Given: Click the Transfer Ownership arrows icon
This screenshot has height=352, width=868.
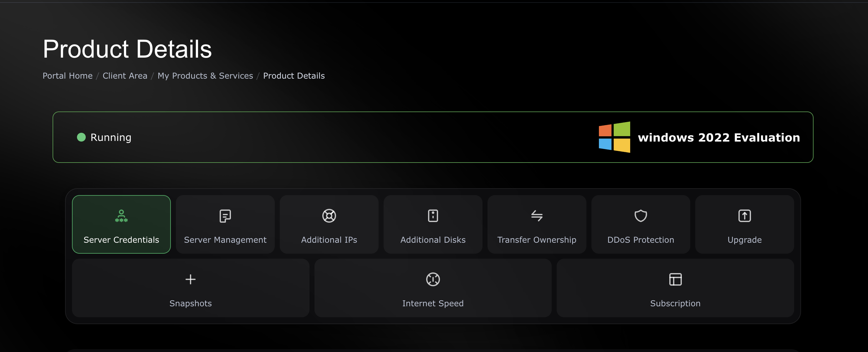Looking at the screenshot, I should [537, 216].
